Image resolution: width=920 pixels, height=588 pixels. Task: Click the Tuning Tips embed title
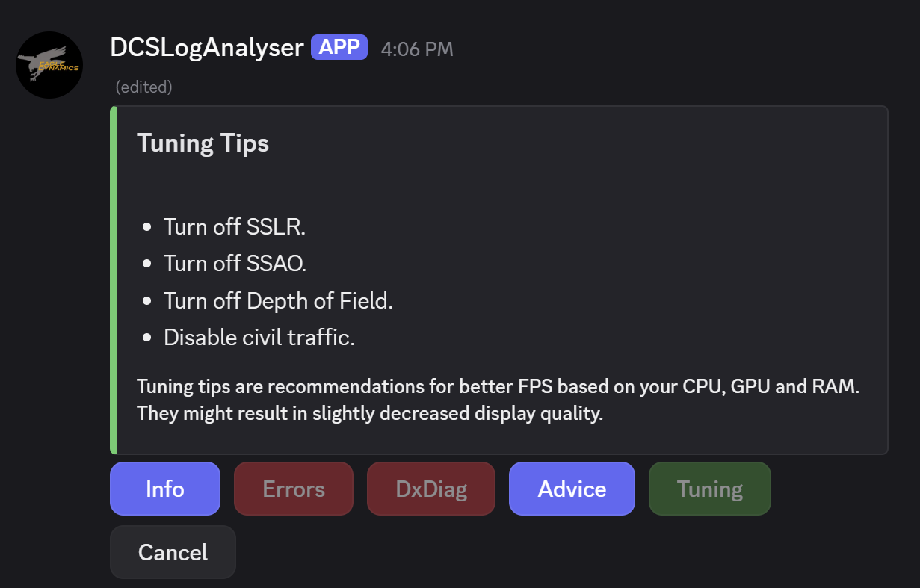point(203,143)
